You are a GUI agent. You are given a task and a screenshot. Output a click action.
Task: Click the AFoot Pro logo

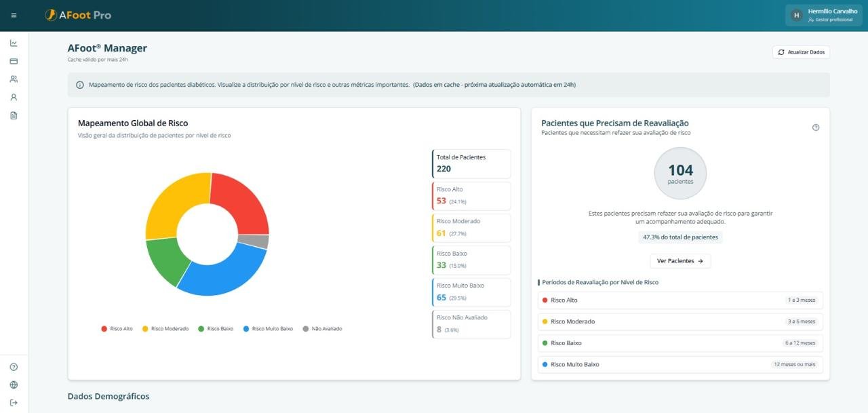tap(78, 15)
